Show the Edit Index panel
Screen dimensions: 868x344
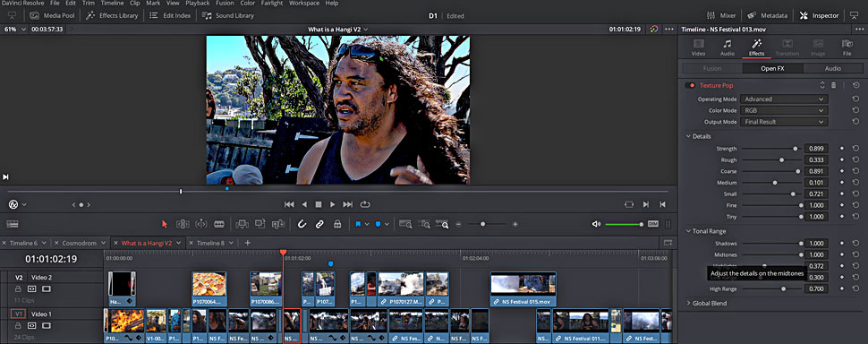click(x=169, y=15)
